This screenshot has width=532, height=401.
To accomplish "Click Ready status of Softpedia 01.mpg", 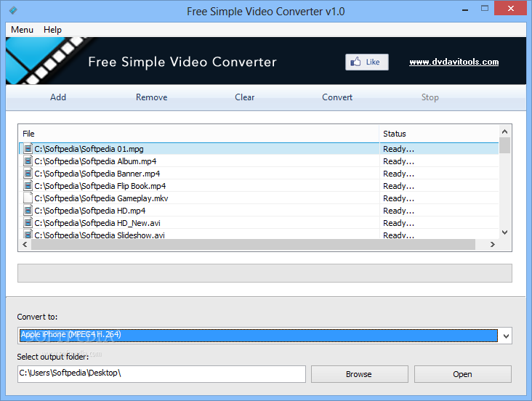I will (x=399, y=149).
